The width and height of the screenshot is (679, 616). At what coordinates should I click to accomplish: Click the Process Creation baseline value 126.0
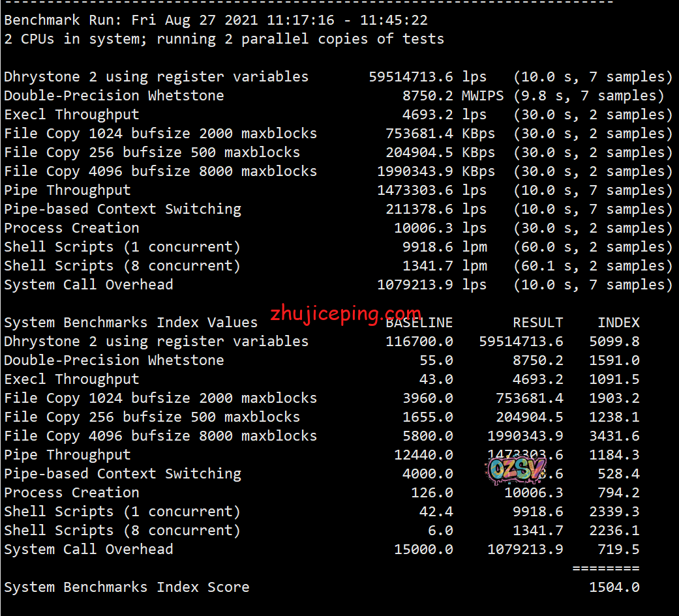pyautogui.click(x=432, y=493)
